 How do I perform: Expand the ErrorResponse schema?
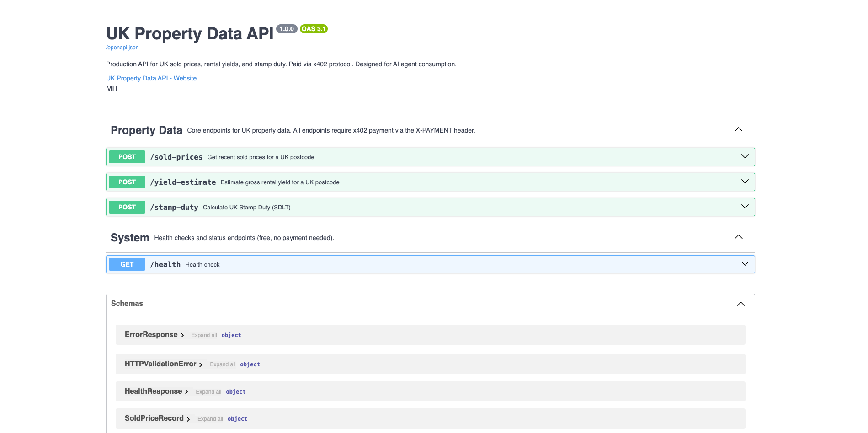[151, 334]
